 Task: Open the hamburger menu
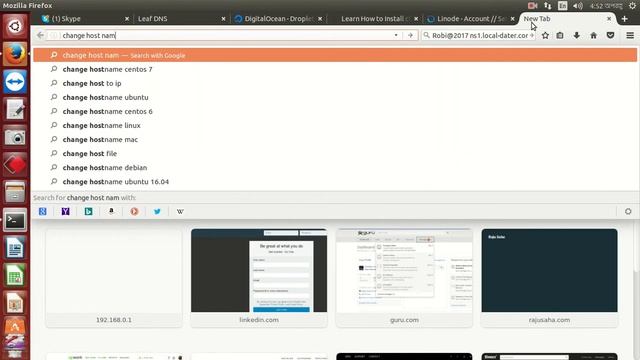(630, 36)
